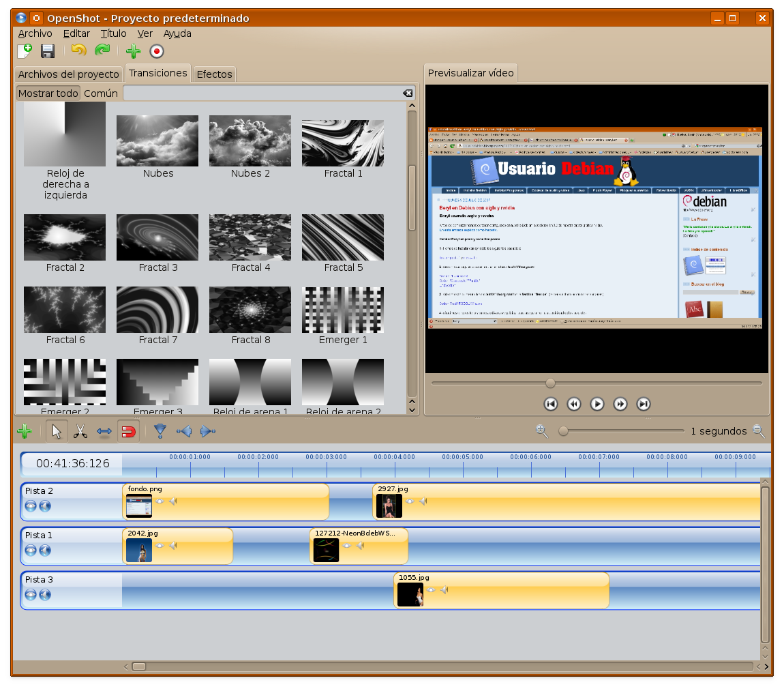Open the Archivo menu
The width and height of the screenshot is (784, 689).
point(35,33)
